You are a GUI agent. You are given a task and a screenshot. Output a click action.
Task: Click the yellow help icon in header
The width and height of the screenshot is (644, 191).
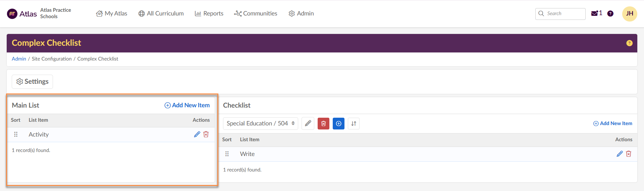(x=629, y=43)
